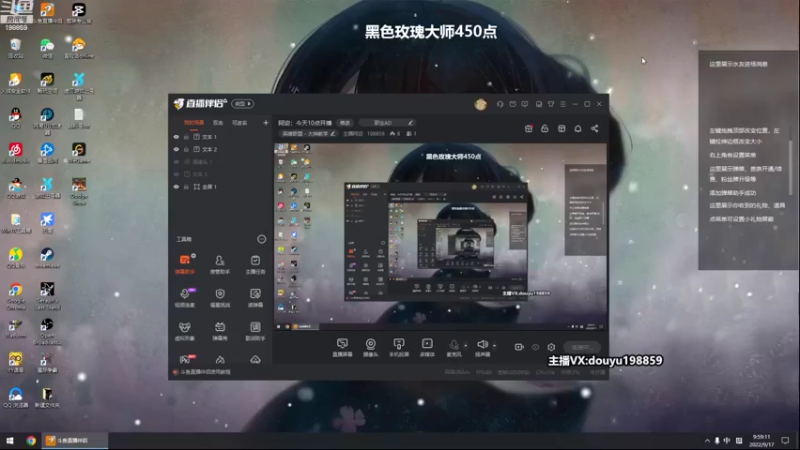800x450 pixels.
Task: Open the taskbar clock
Action: 761,440
